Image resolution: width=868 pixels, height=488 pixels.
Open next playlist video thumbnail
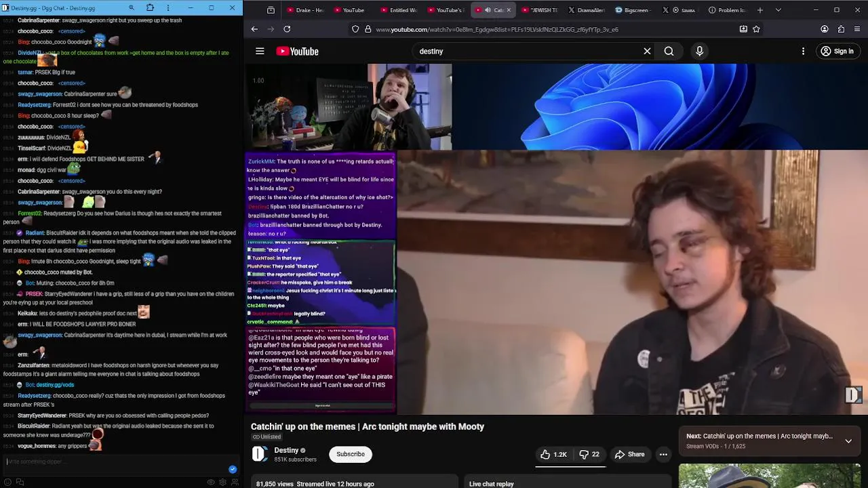pyautogui.click(x=770, y=476)
